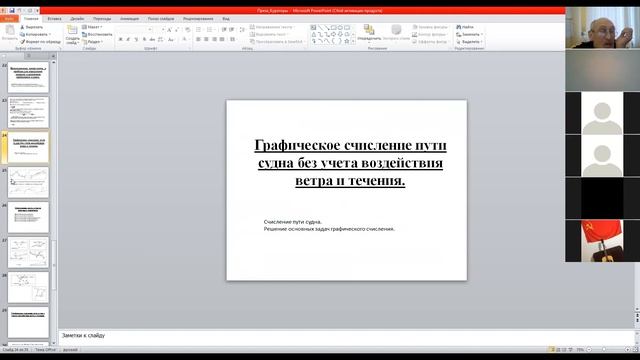
Task: Open character spacing options
Action: [x=160, y=40]
